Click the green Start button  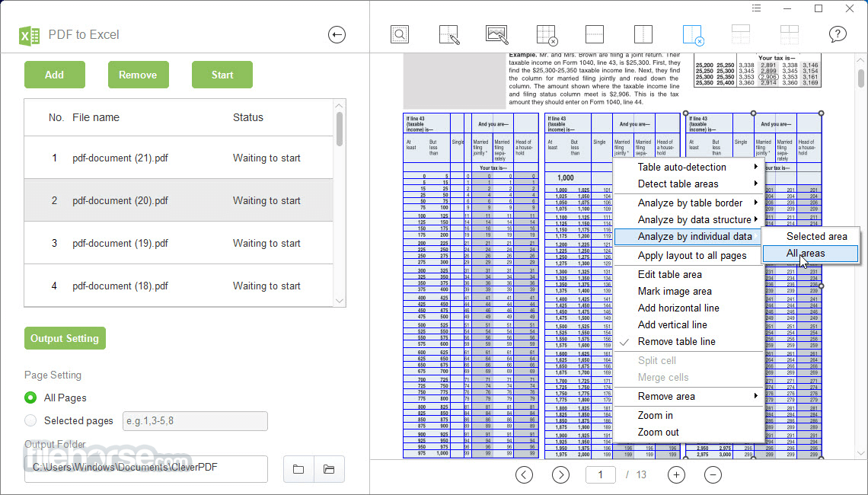[x=222, y=75]
